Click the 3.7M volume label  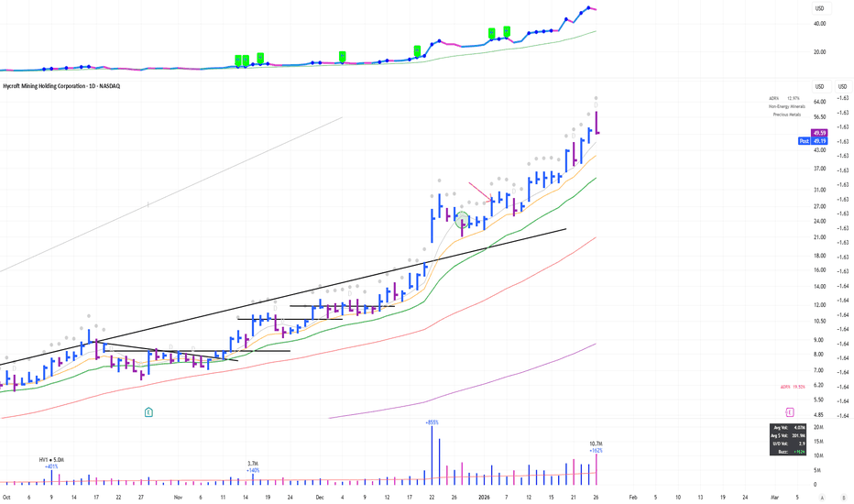[253, 464]
